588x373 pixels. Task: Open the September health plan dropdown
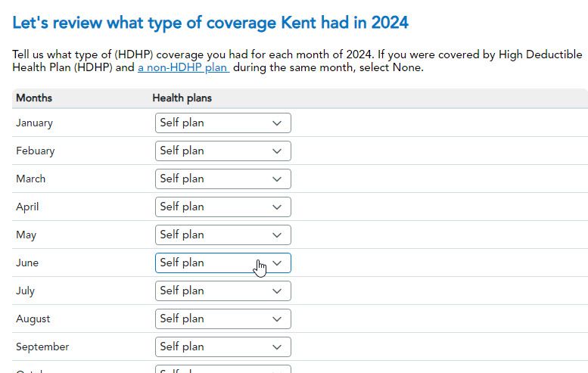(x=222, y=347)
